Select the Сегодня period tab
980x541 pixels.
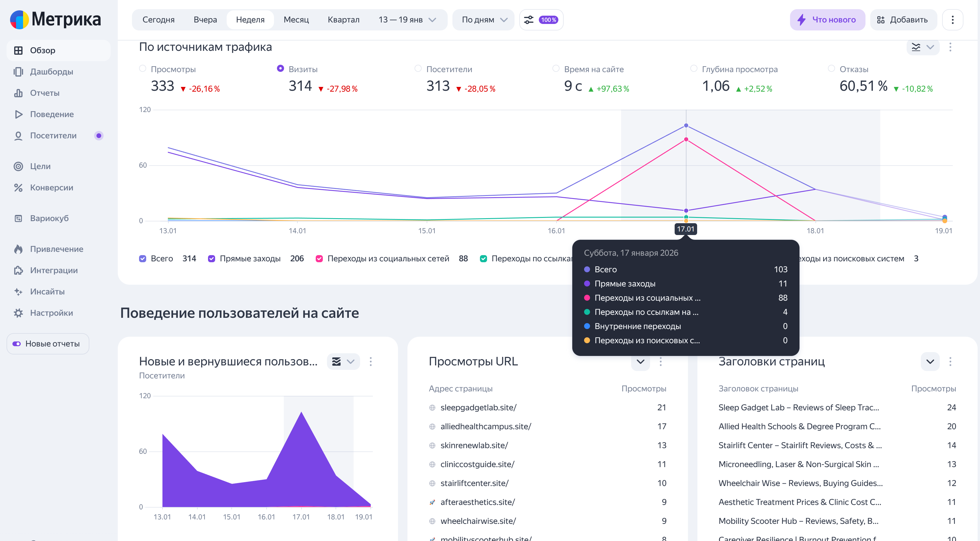pos(158,20)
